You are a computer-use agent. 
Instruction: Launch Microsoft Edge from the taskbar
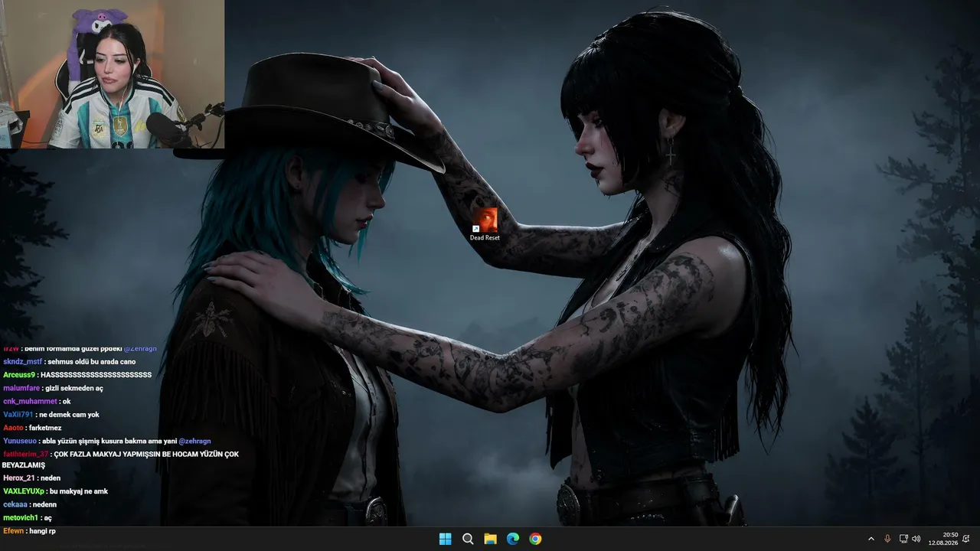513,539
